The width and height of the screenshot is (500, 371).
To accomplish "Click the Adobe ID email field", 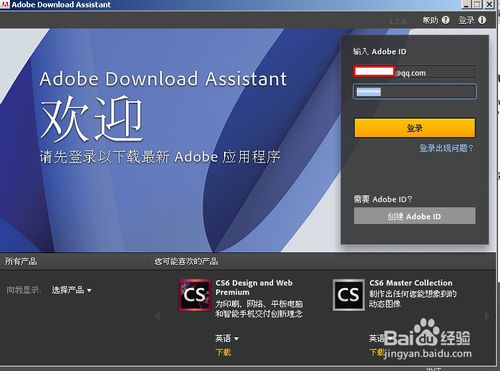I will (415, 72).
